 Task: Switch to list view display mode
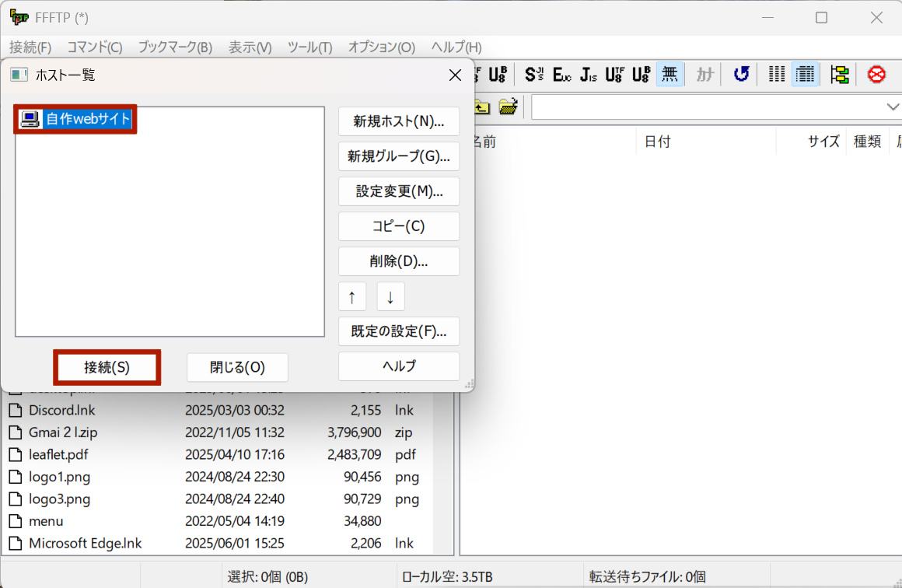click(x=777, y=75)
